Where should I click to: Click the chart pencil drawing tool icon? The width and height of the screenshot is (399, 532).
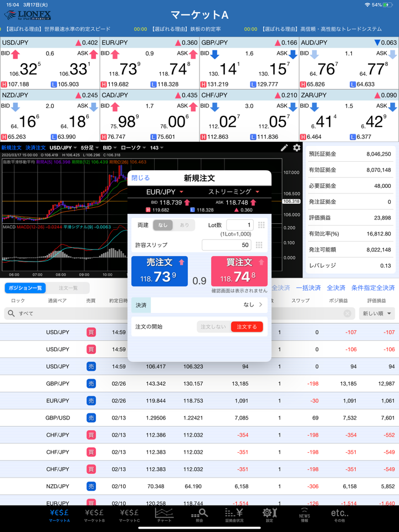tap(284, 148)
